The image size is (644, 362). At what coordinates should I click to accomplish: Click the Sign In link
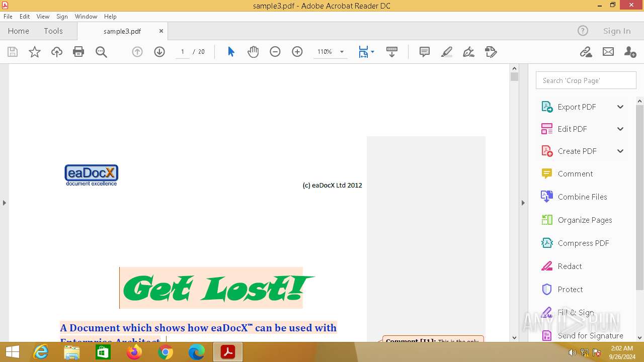[x=617, y=31]
